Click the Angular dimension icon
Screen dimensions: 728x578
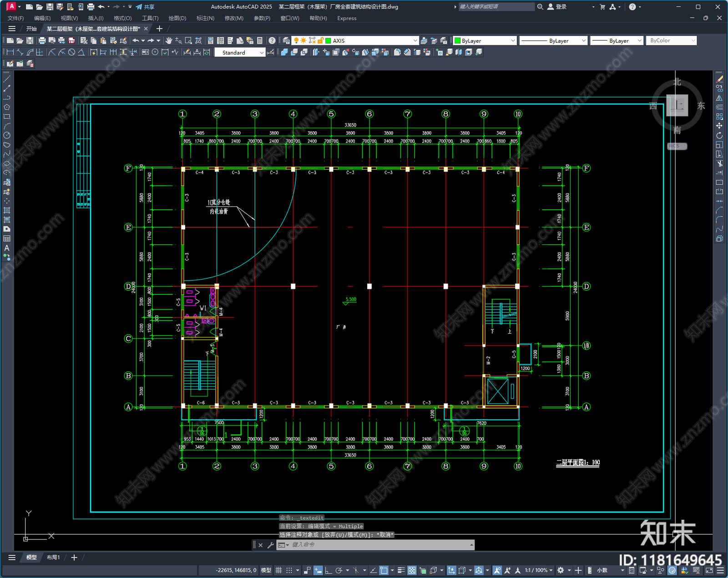[x=81, y=52]
